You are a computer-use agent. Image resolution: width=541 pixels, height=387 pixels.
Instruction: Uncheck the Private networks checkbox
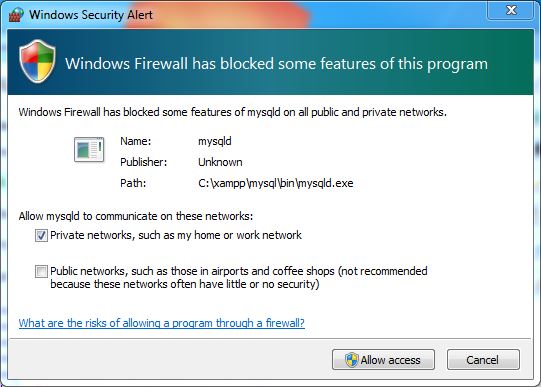coord(41,236)
